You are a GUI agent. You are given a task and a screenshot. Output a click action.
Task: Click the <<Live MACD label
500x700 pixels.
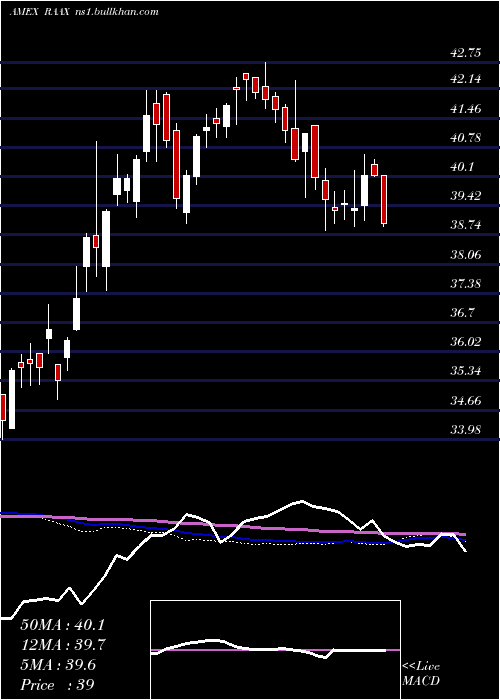pos(421,674)
